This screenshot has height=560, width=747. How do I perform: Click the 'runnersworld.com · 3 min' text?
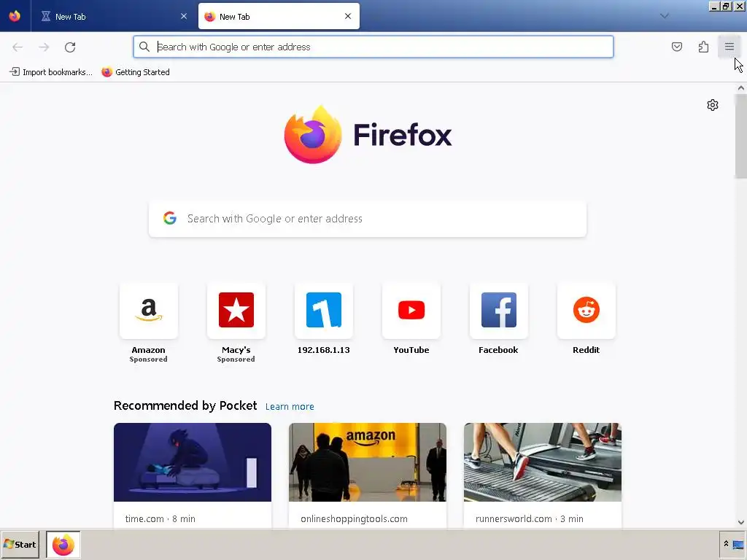coord(530,519)
